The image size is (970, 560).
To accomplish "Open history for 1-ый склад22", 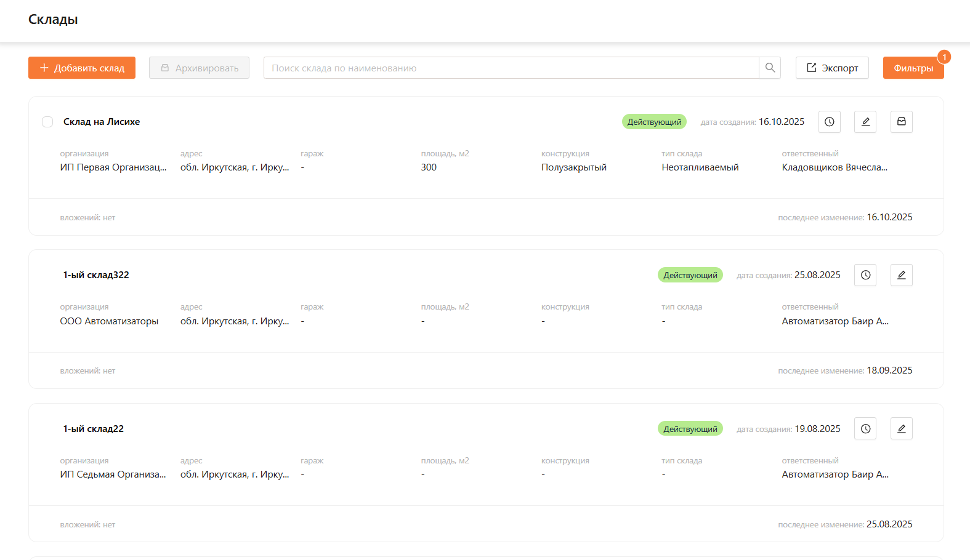I will 865,429.
